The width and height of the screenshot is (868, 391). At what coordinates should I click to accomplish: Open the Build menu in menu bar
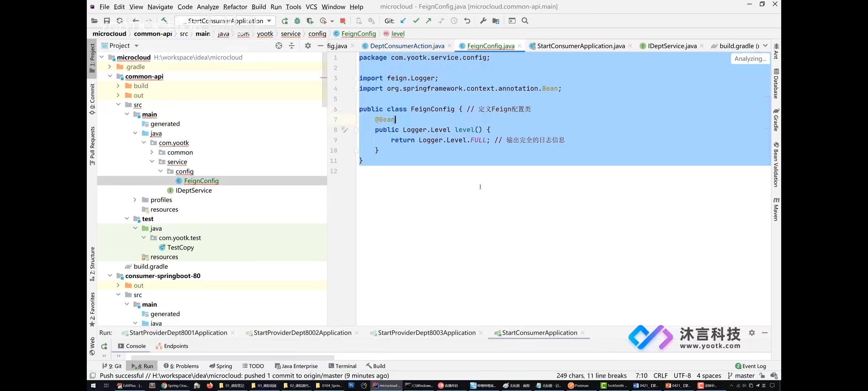click(x=258, y=7)
